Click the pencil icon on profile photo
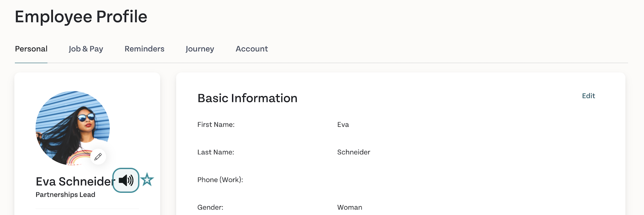Viewport: 644px width, 215px height. pyautogui.click(x=98, y=157)
